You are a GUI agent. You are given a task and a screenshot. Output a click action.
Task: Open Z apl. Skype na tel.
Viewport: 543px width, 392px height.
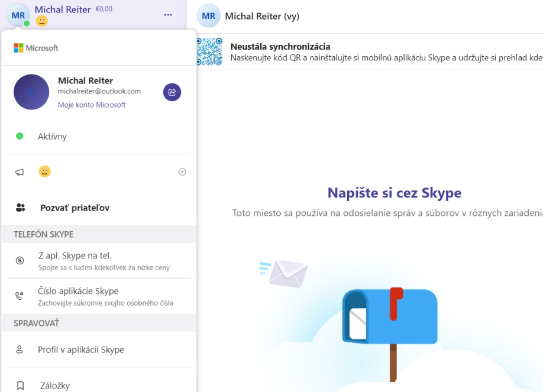[x=75, y=256]
